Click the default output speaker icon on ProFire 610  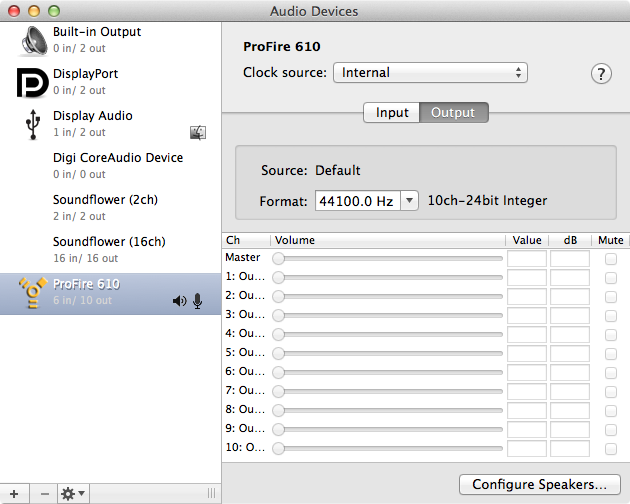click(179, 301)
